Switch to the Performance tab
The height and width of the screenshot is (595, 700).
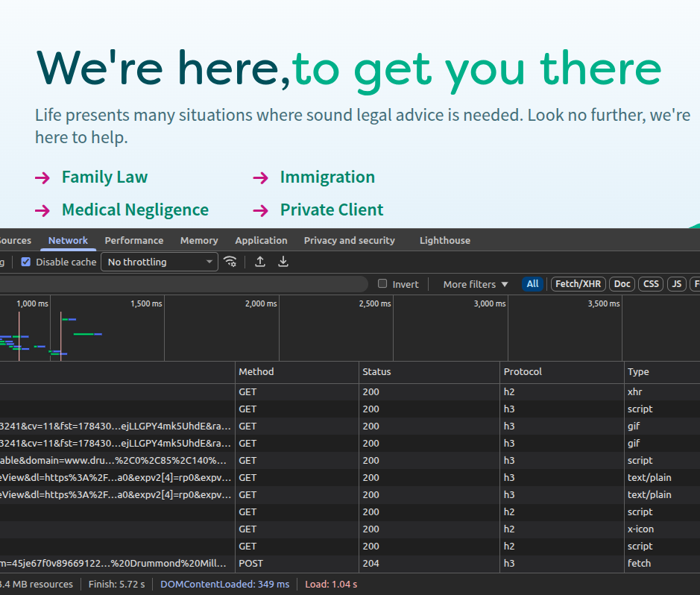click(x=134, y=241)
